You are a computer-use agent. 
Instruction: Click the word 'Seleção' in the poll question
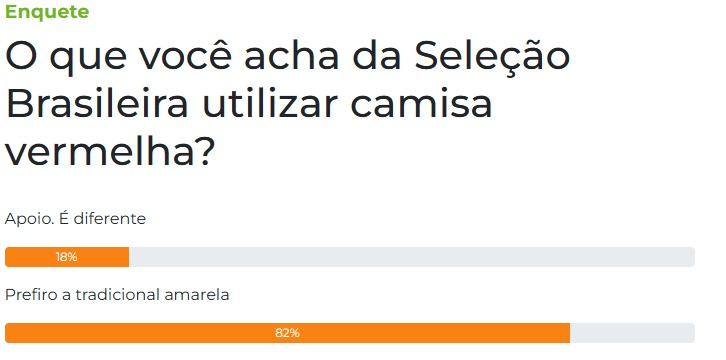pos(492,57)
